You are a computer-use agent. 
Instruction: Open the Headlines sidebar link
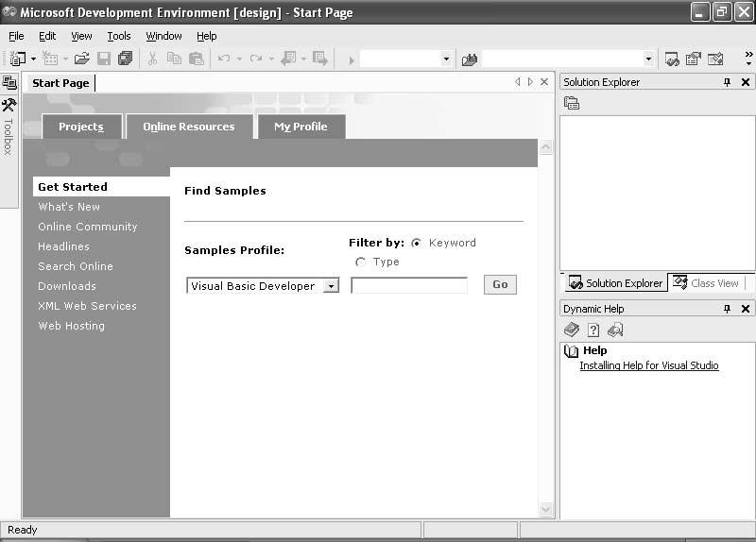tap(63, 246)
